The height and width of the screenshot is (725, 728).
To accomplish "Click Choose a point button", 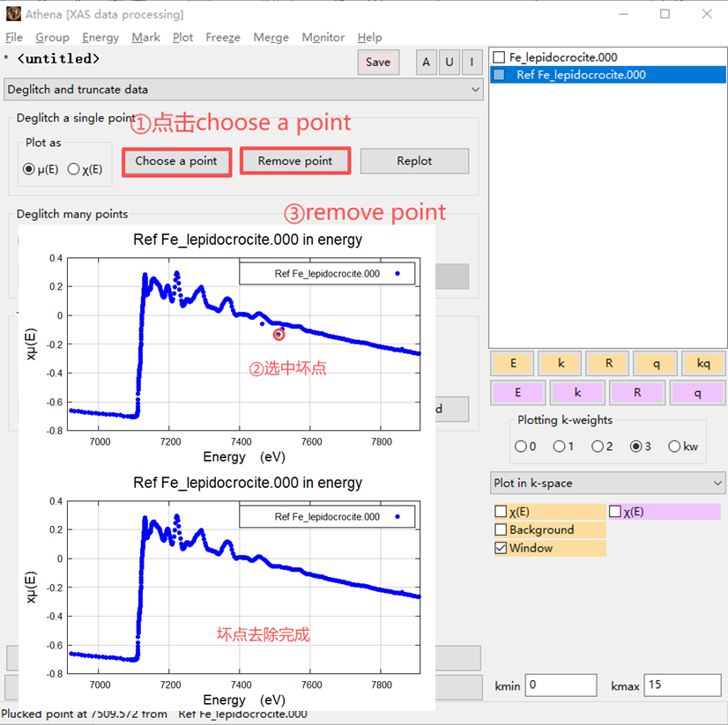I will [176, 161].
